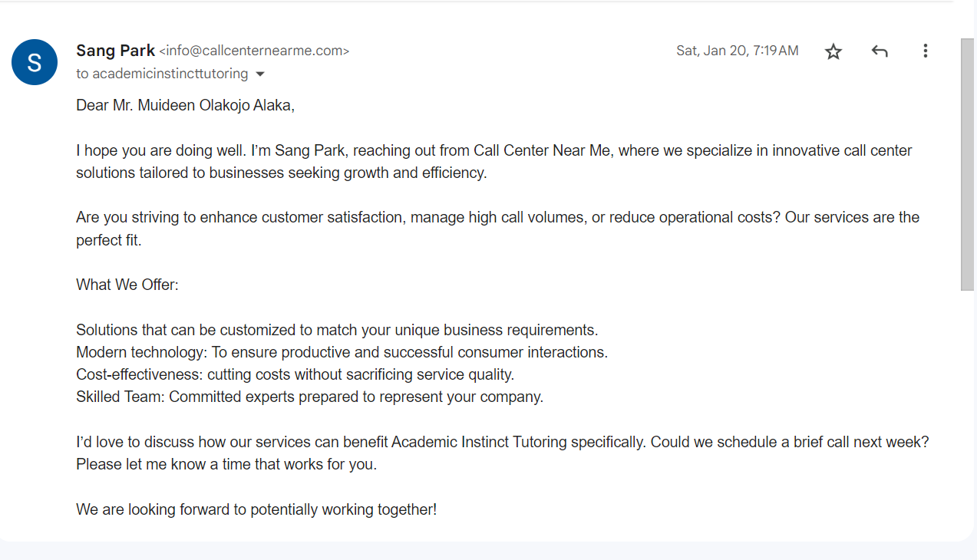Open the More options three-dot menu
This screenshot has width=977, height=560.
[x=926, y=51]
